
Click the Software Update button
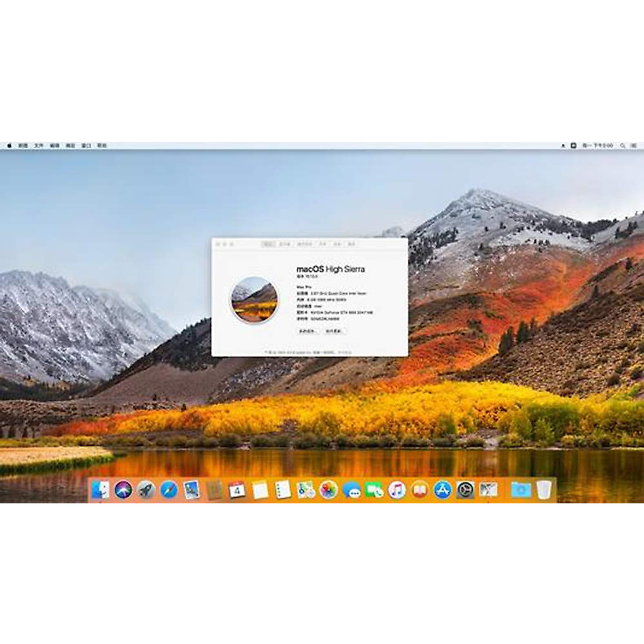[334, 331]
